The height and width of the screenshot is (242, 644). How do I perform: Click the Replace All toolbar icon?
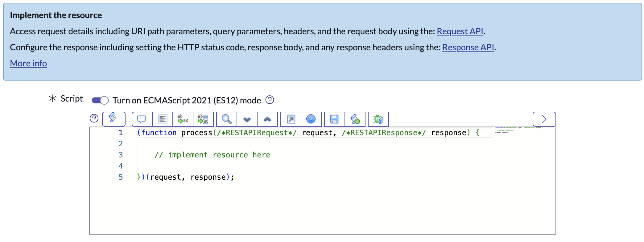click(x=203, y=119)
